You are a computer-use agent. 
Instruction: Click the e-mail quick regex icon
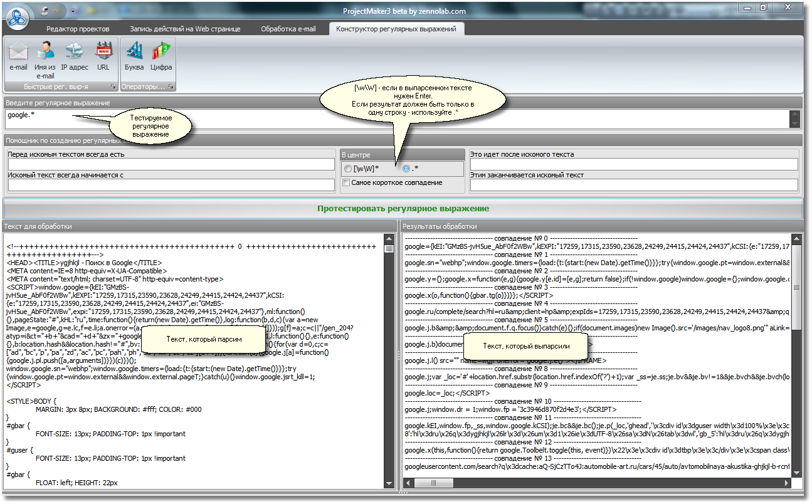[x=18, y=56]
